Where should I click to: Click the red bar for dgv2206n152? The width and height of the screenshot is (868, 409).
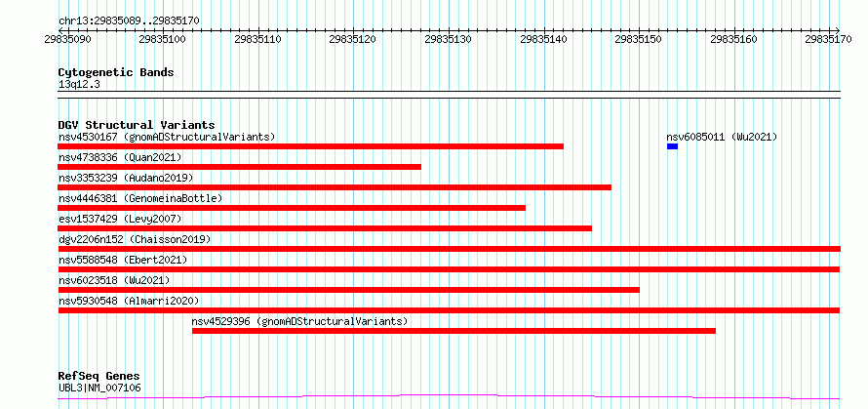pos(449,249)
